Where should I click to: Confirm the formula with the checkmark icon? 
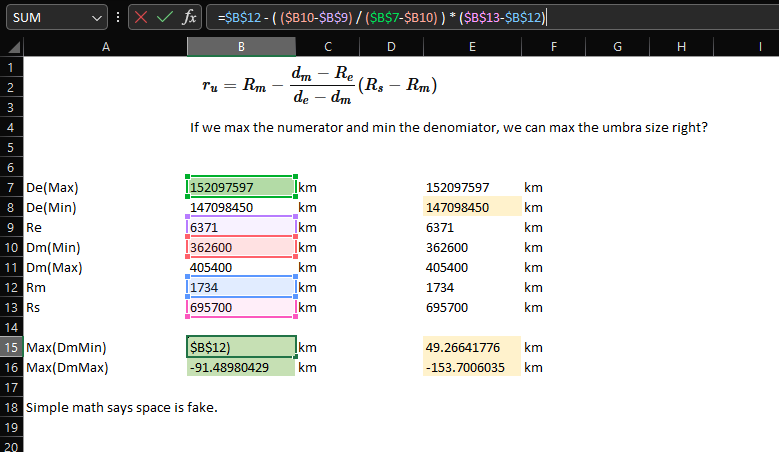[x=165, y=17]
